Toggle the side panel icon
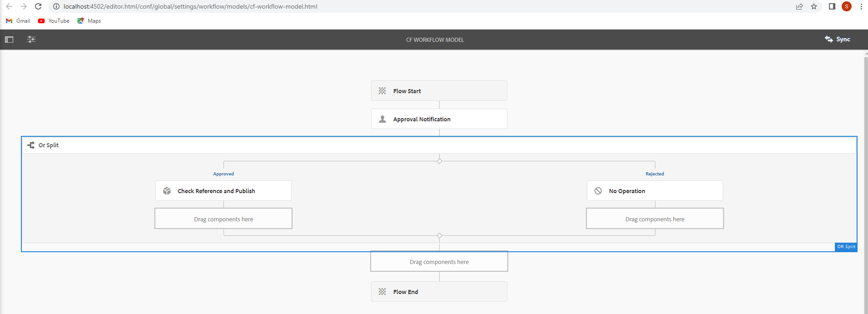Viewport: 868px width, 314px height. [x=9, y=40]
